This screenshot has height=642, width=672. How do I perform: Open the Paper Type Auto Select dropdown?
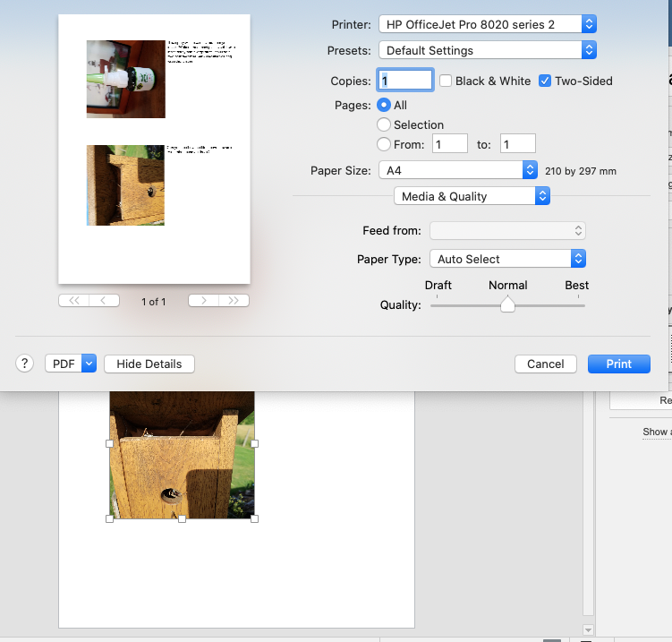click(x=507, y=259)
